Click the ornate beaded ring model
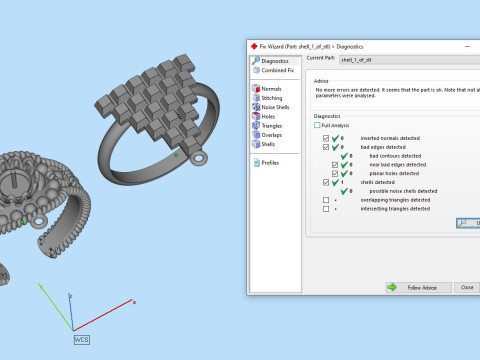480x360 pixels. 43,203
